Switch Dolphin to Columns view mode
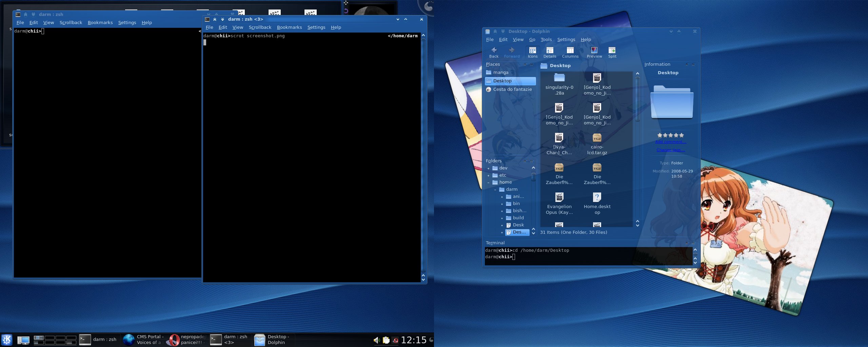This screenshot has height=347, width=868. [570, 53]
